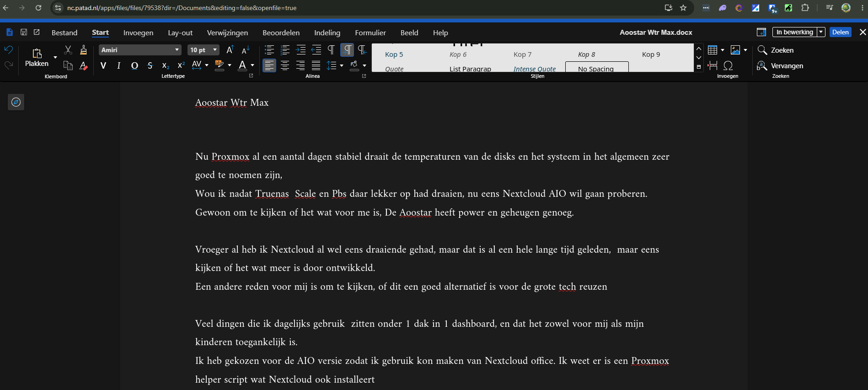Switch to the Beoordelen tab
The image size is (868, 390).
click(281, 32)
